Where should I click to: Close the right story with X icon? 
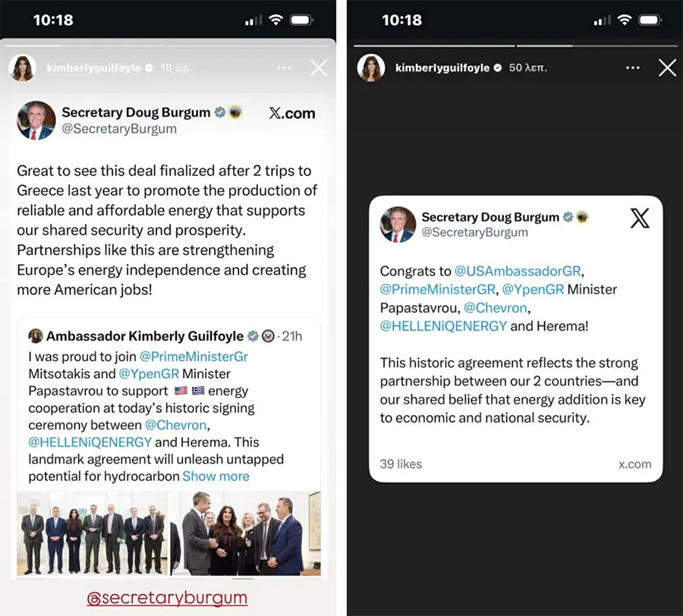(x=667, y=68)
